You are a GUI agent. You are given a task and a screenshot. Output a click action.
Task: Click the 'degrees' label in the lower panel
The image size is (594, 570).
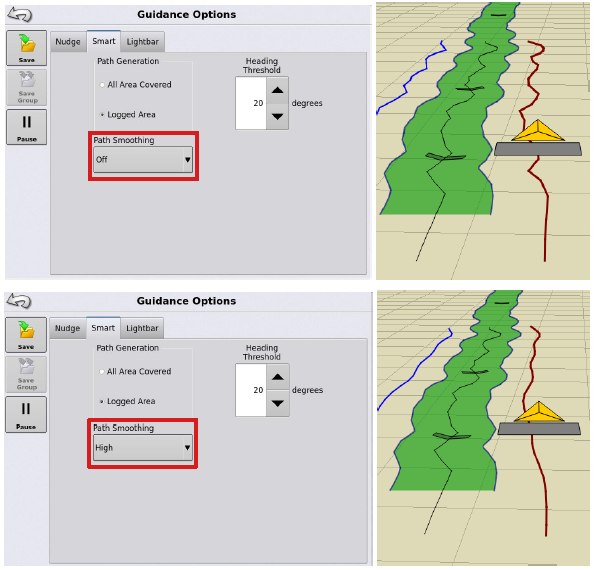point(307,390)
